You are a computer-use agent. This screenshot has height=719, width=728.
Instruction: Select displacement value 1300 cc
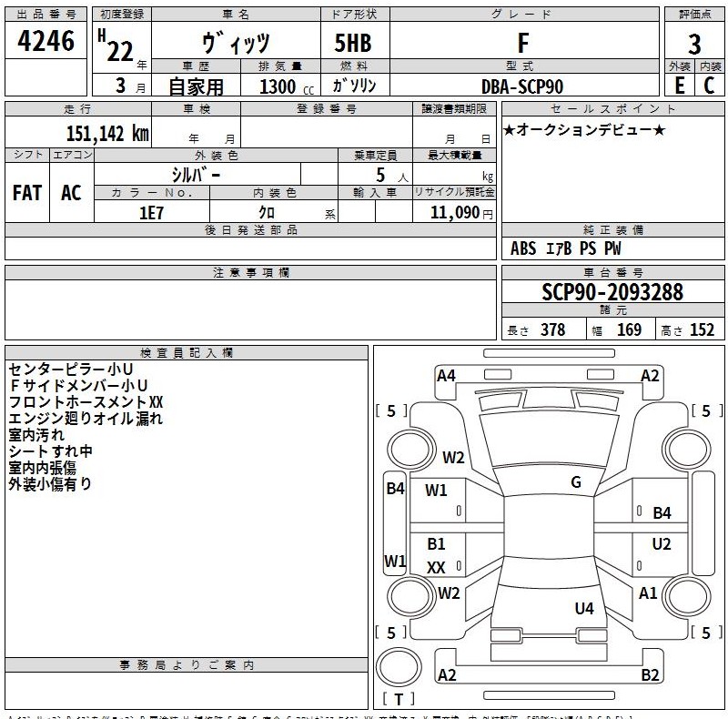coord(287,86)
